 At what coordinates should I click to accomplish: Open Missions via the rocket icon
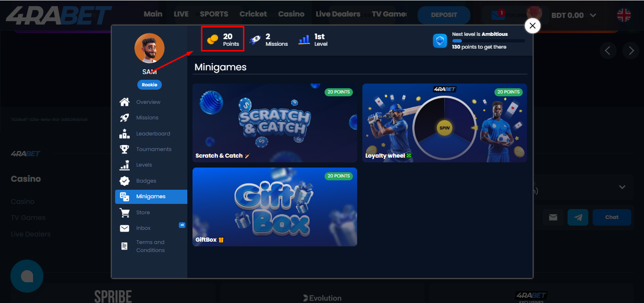pyautogui.click(x=125, y=118)
